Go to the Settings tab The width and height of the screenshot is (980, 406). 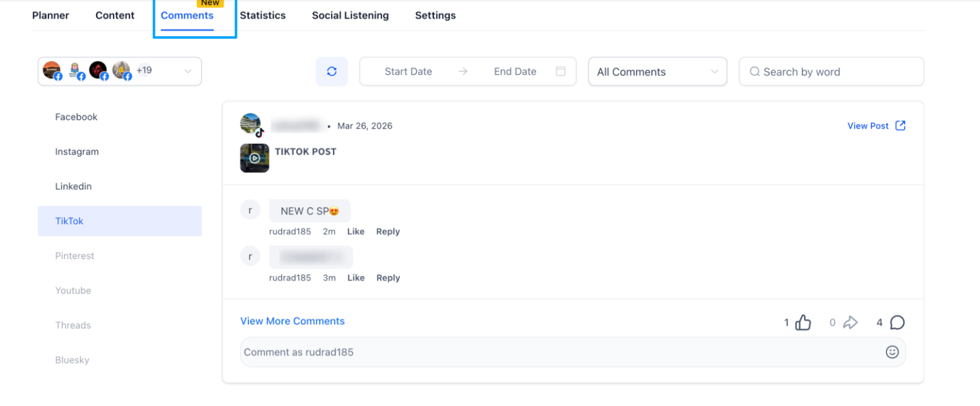435,15
